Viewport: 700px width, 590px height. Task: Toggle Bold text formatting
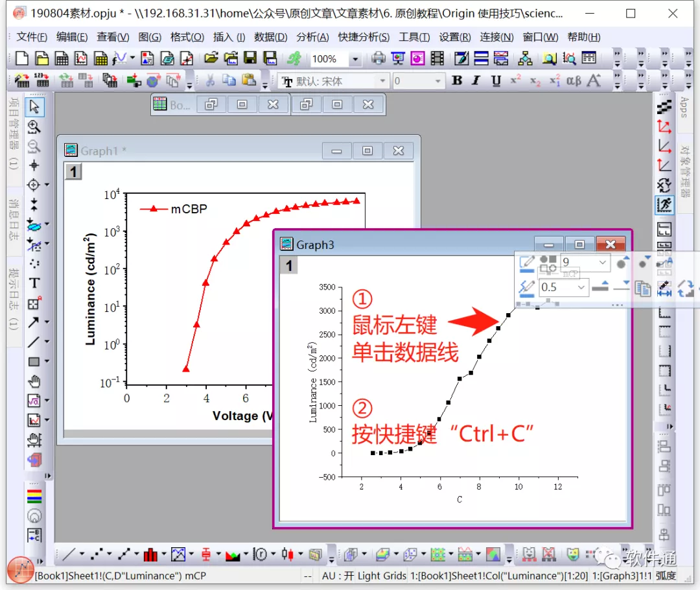click(457, 80)
